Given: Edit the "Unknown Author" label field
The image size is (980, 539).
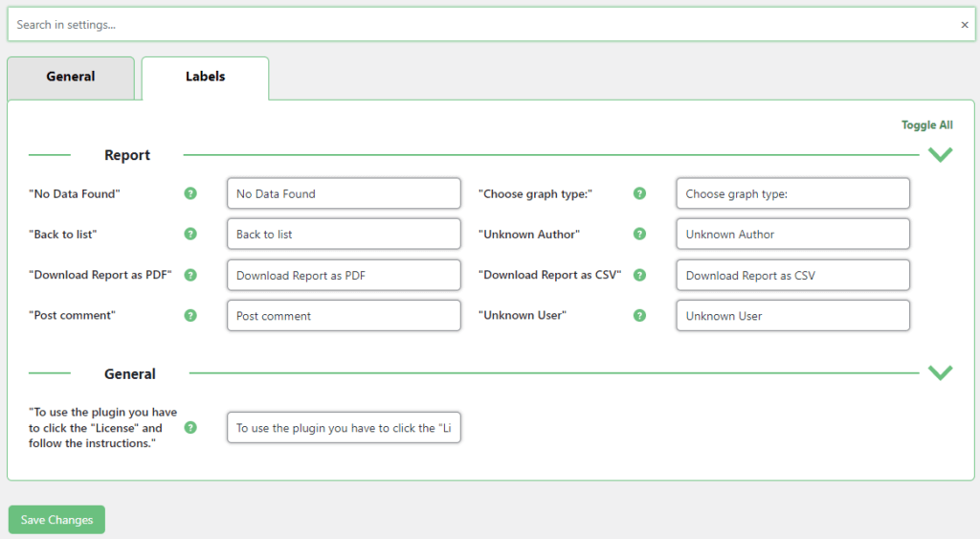Looking at the screenshot, I should [792, 235].
